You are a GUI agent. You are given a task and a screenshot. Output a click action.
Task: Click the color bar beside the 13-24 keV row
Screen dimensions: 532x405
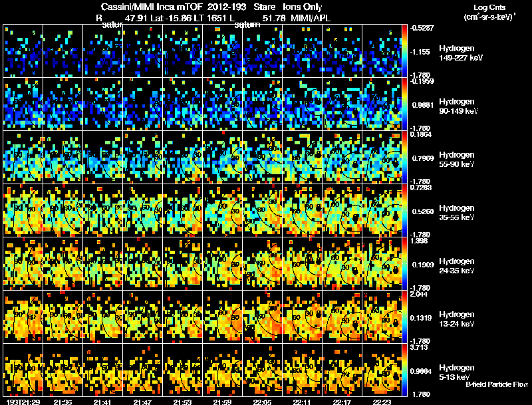tap(404, 317)
